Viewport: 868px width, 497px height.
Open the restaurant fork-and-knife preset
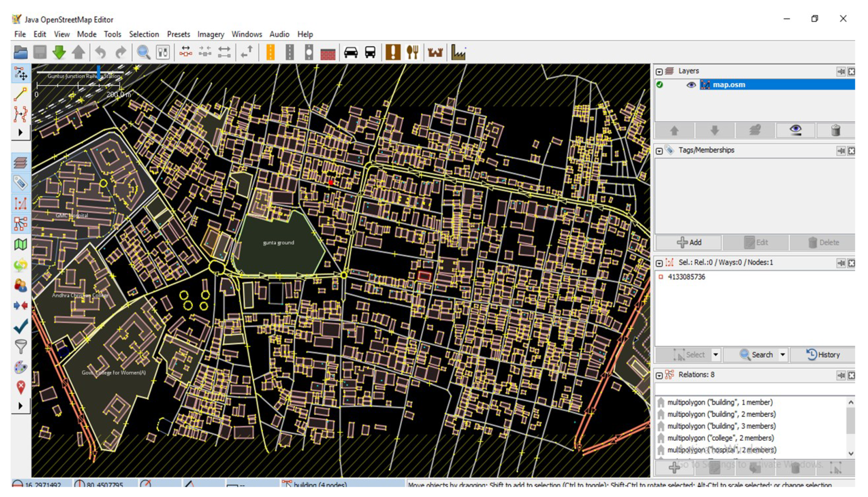(x=412, y=52)
